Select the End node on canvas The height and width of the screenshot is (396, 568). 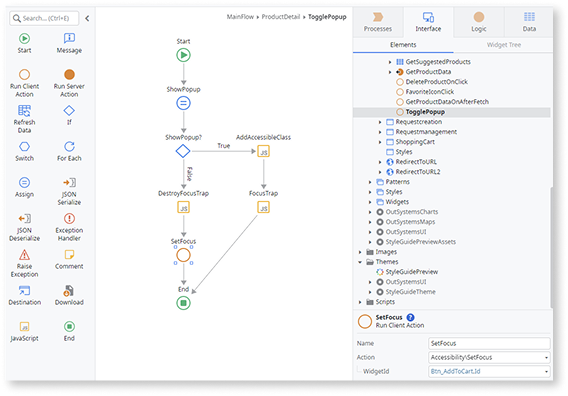184,303
